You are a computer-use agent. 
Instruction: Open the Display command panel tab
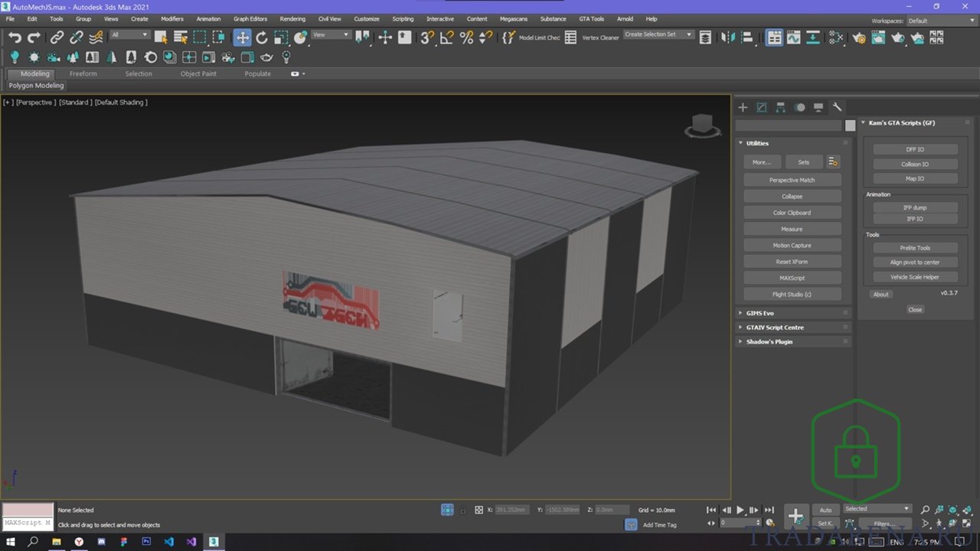pyautogui.click(x=818, y=107)
